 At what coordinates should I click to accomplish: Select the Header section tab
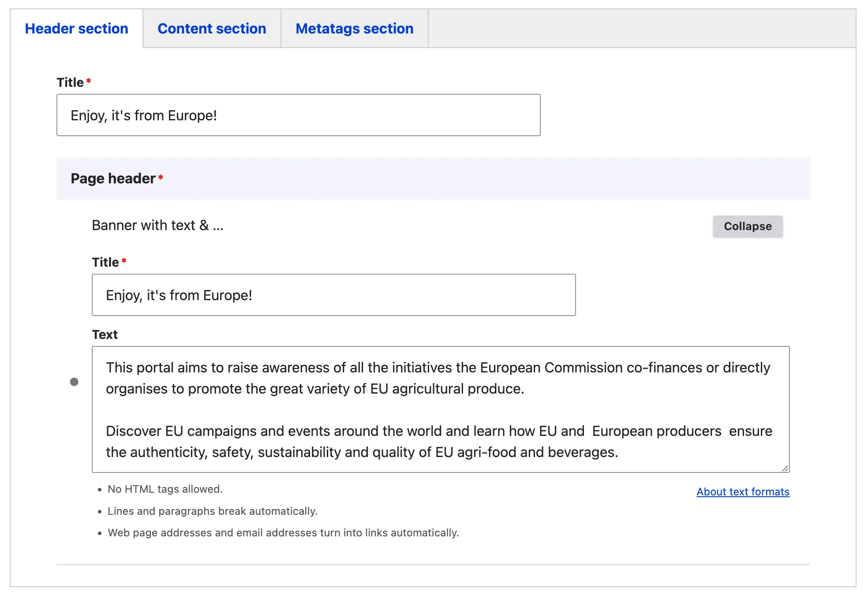click(76, 29)
